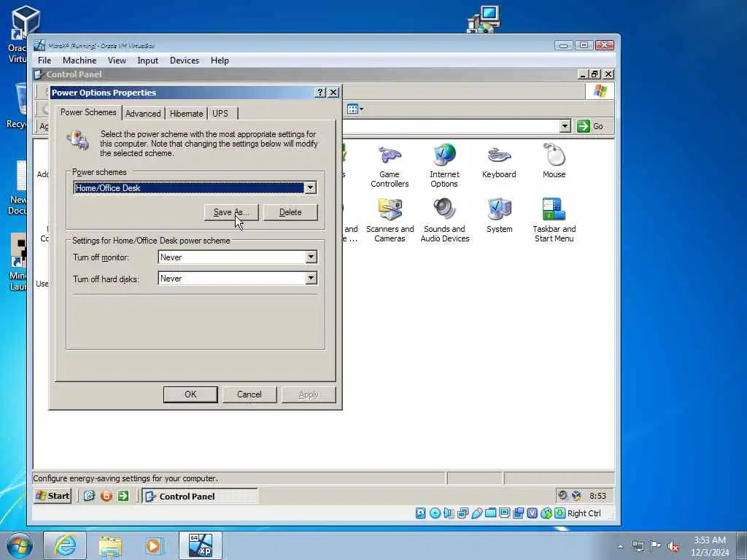
Task: Click the display status icon in VM bar
Action: 505,513
